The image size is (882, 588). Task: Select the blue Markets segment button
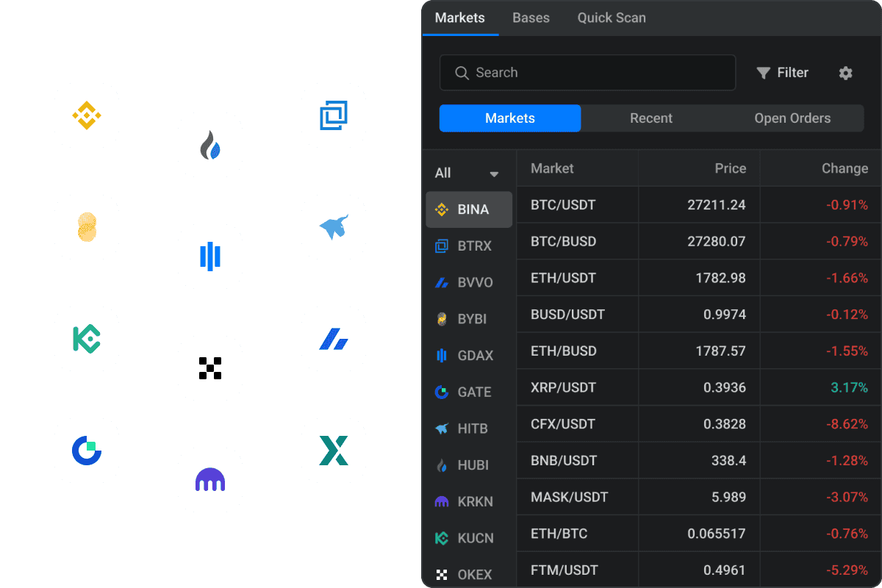click(x=510, y=118)
